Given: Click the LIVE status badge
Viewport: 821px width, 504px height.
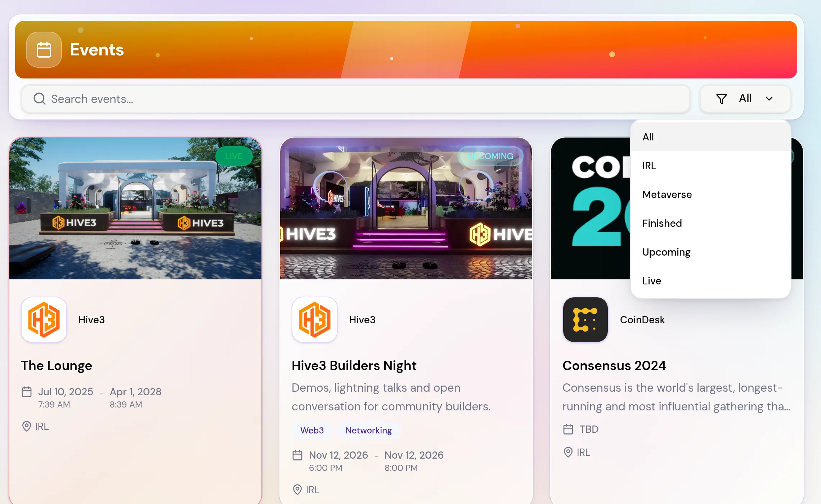Looking at the screenshot, I should pos(234,156).
